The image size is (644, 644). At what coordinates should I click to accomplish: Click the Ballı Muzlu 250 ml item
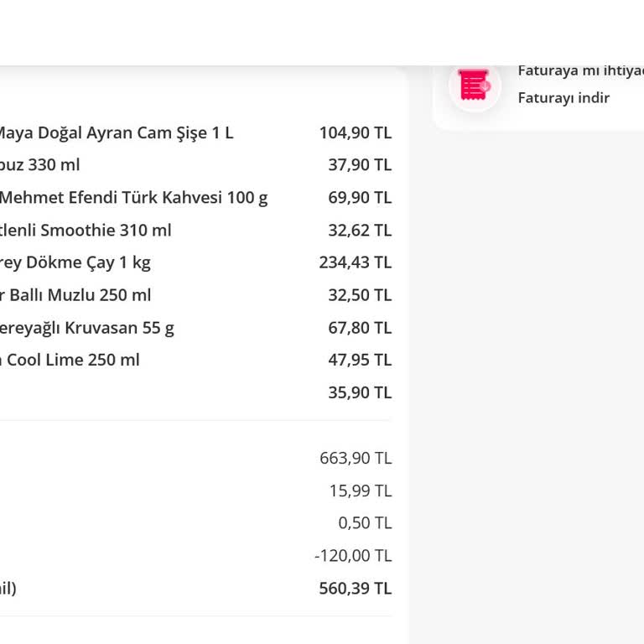[75, 295]
